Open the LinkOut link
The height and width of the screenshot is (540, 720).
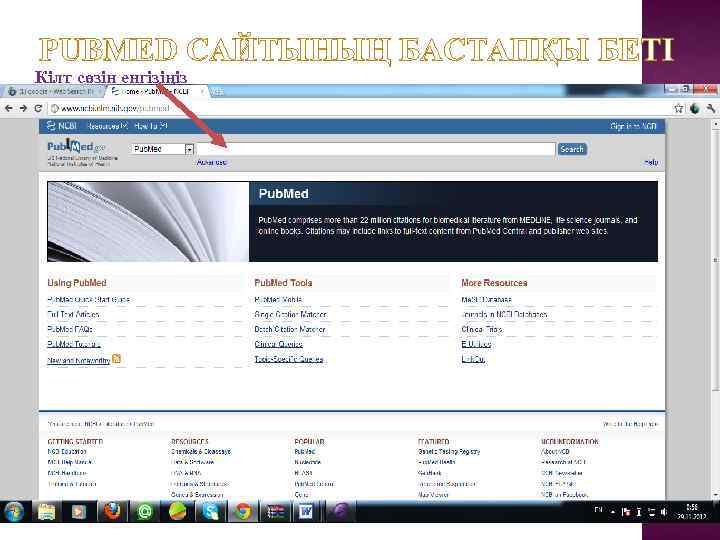point(473,359)
